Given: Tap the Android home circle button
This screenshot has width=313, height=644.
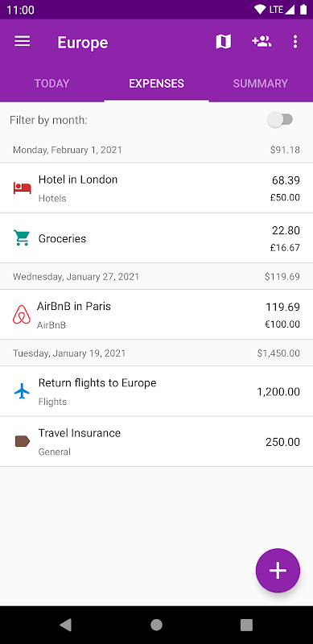Looking at the screenshot, I should (156, 625).
